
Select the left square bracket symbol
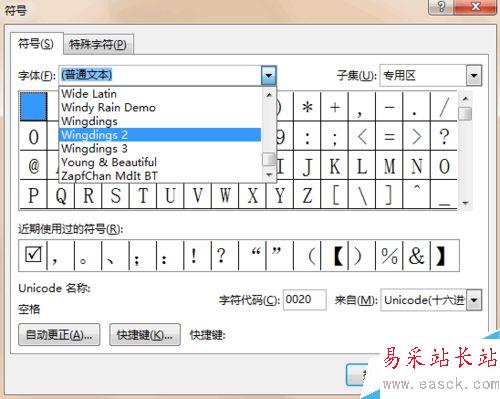click(335, 195)
